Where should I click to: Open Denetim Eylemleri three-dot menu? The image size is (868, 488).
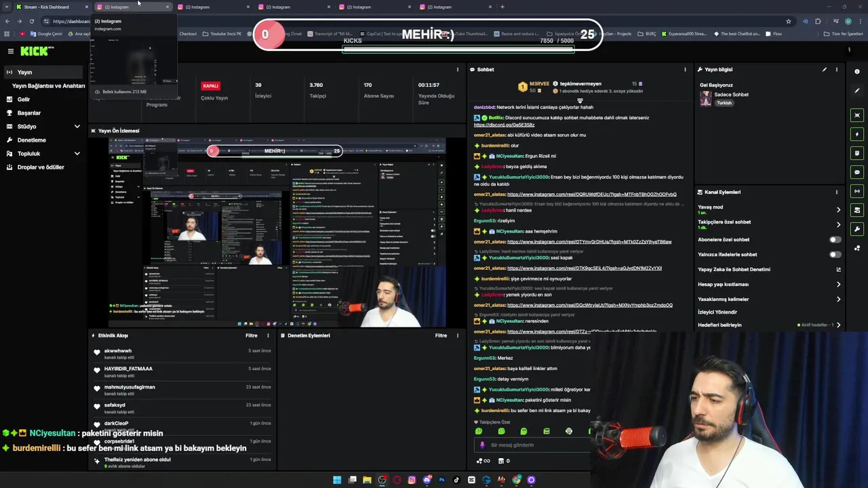[x=458, y=335]
